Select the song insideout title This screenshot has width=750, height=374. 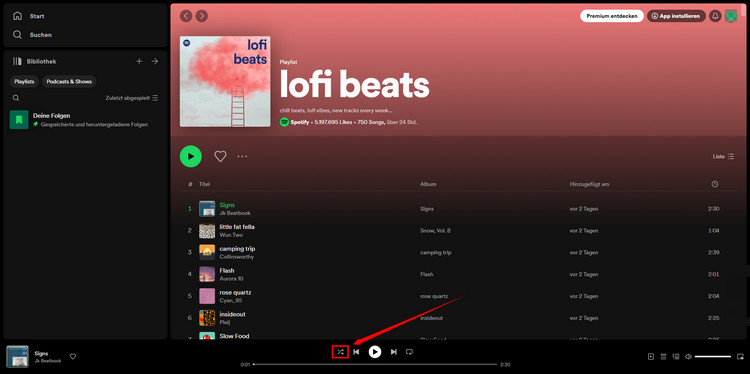pos(232,315)
